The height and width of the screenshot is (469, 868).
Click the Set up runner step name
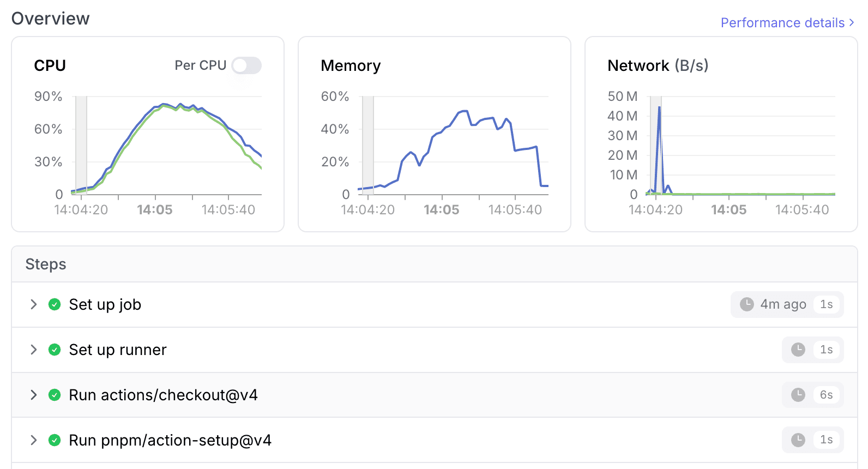tap(118, 350)
